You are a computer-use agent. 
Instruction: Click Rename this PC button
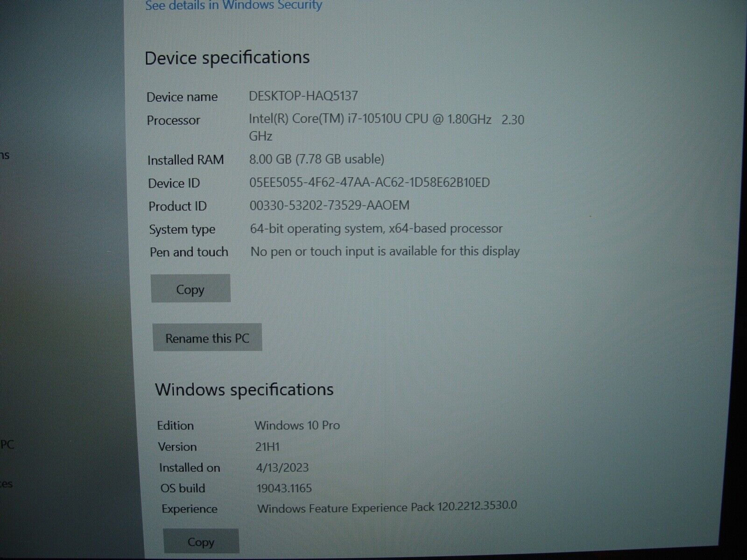point(207,338)
